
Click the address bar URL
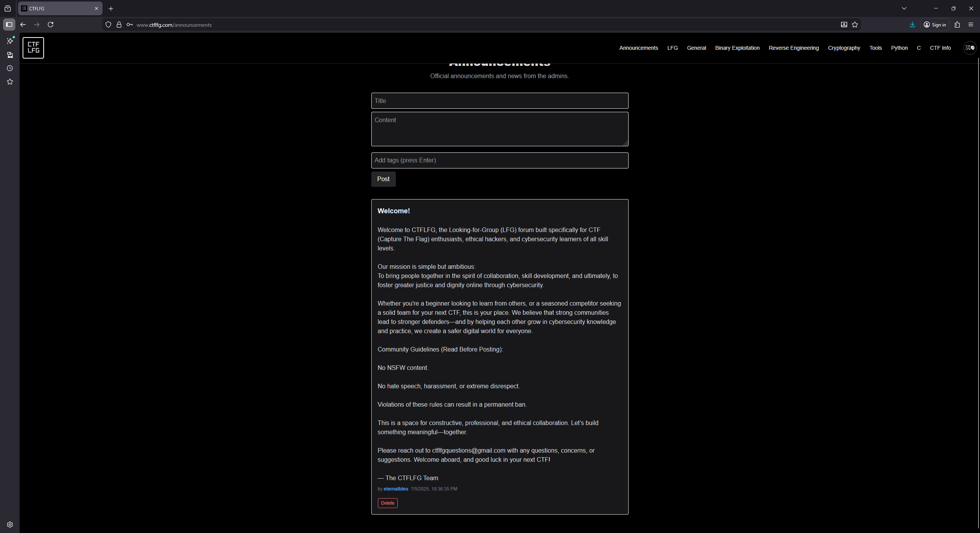tap(174, 25)
